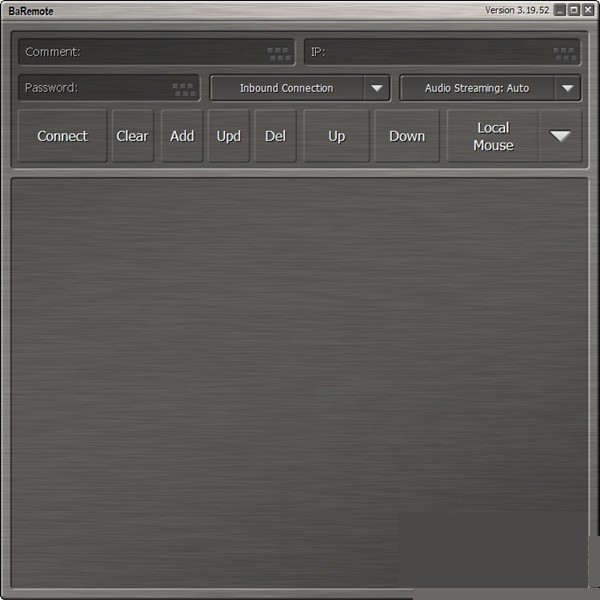Viewport: 600px width, 600px height.
Task: Minimize the BaRemote window
Action: [560, 10]
